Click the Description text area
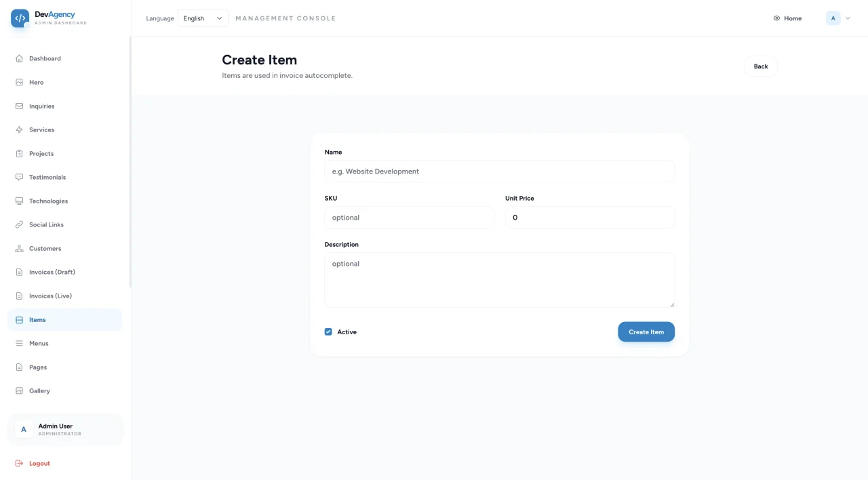Image resolution: width=868 pixels, height=480 pixels. click(500, 280)
